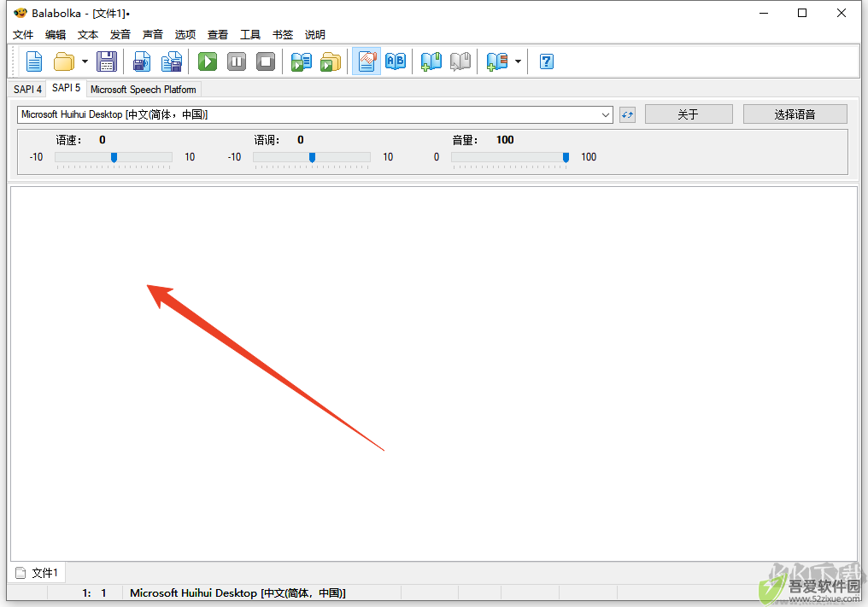This screenshot has height=607, width=868.
Task: Open the 发音 menu
Action: tap(120, 34)
